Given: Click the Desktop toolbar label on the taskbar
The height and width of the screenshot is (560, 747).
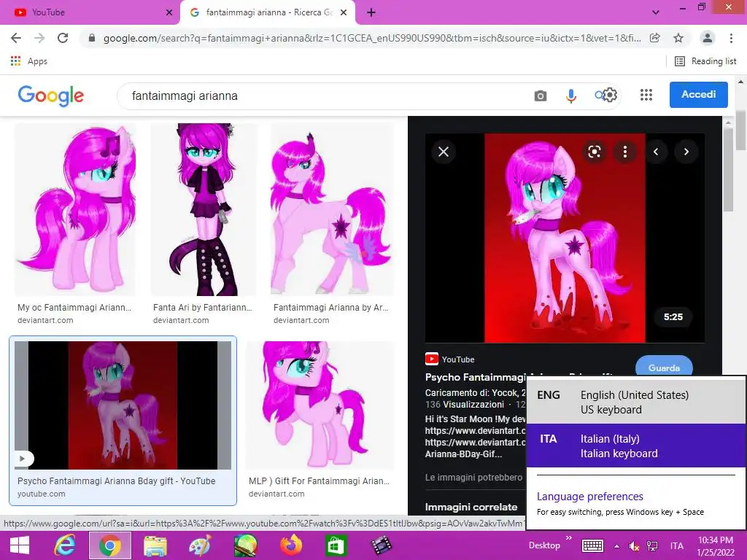Looking at the screenshot, I should 544,545.
